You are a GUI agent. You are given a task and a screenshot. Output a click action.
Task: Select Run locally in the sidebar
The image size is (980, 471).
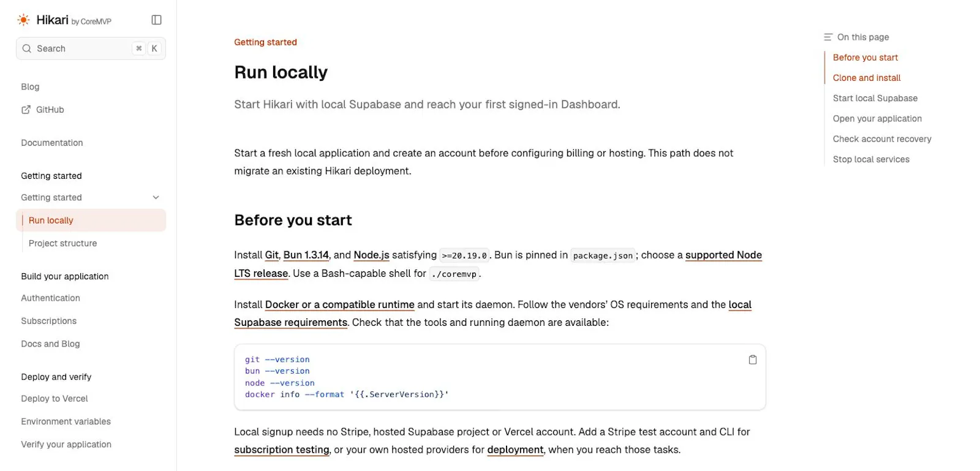click(x=91, y=220)
